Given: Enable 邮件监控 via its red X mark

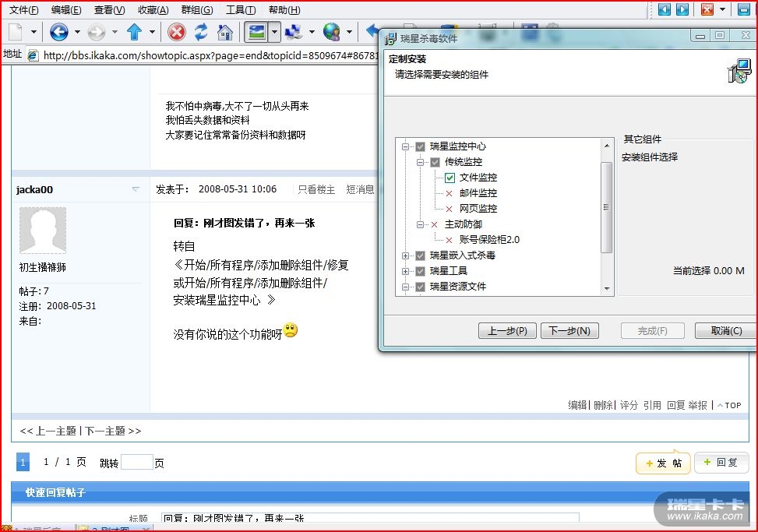Looking at the screenshot, I should pos(449,193).
